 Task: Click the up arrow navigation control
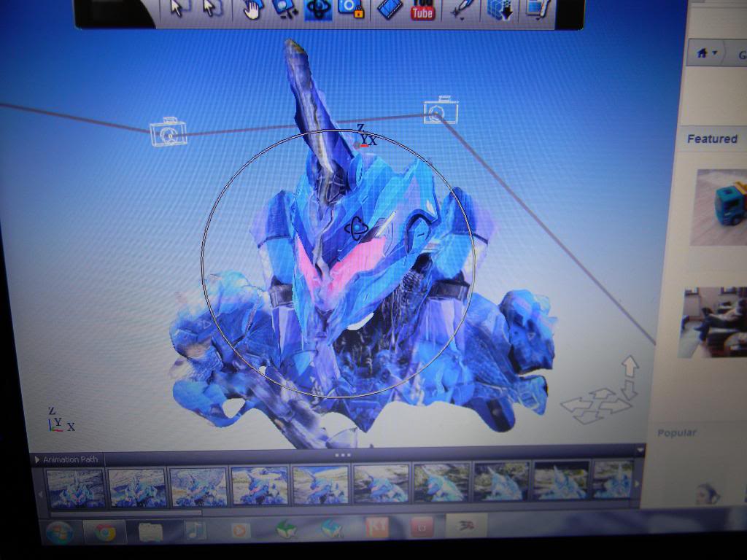pos(630,367)
